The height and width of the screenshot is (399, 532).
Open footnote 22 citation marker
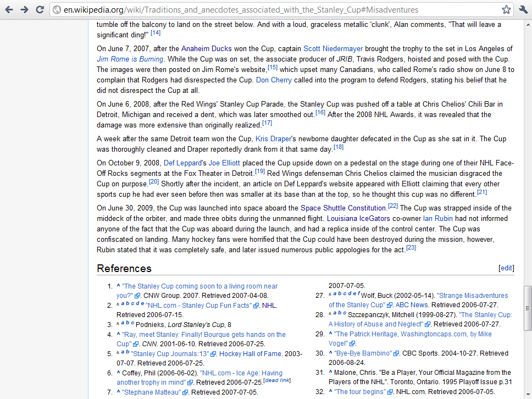coord(392,206)
